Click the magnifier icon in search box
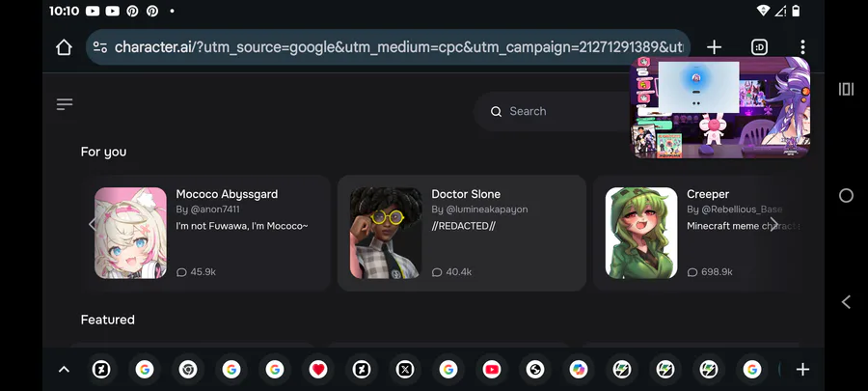Screen dimensions: 868x391 tap(496, 112)
